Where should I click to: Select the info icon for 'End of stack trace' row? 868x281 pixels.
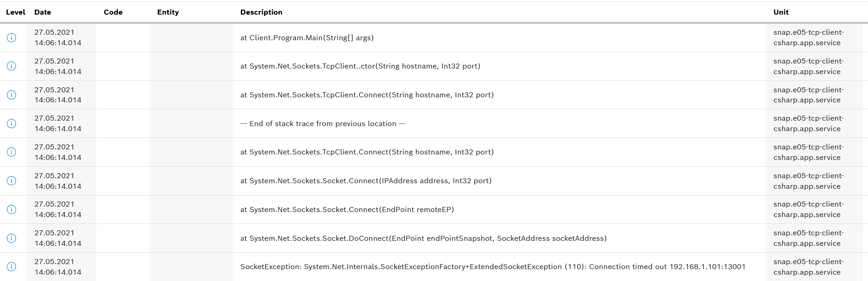[x=11, y=123]
